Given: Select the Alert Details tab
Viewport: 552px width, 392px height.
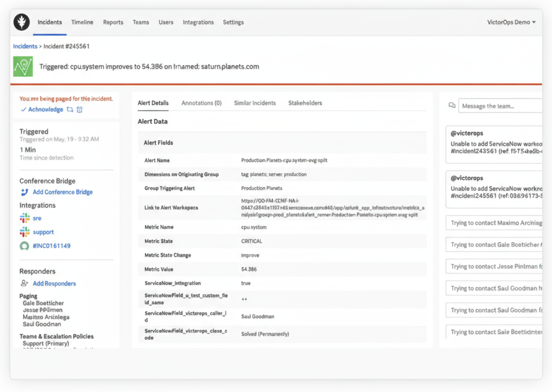Looking at the screenshot, I should [x=153, y=103].
